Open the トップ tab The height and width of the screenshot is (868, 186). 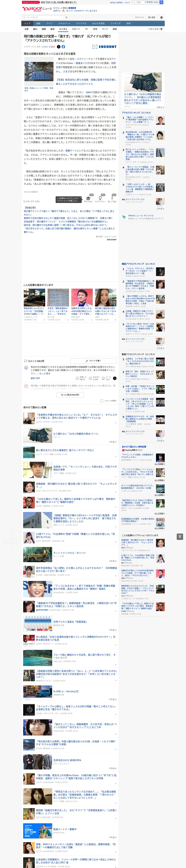click(x=27, y=24)
